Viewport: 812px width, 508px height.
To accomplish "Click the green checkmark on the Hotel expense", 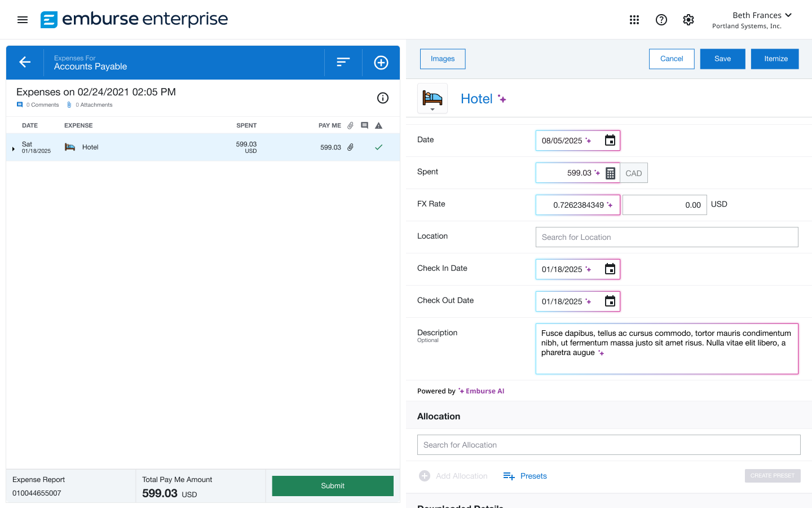I will point(378,147).
